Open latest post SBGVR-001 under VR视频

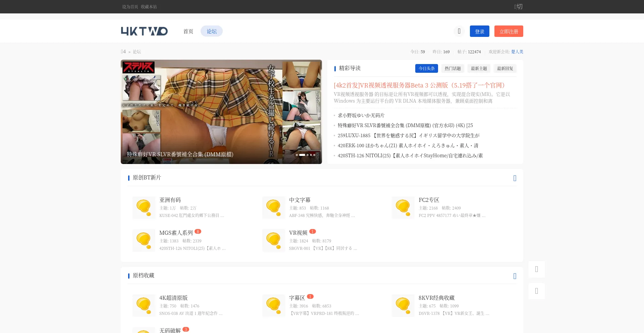click(323, 248)
